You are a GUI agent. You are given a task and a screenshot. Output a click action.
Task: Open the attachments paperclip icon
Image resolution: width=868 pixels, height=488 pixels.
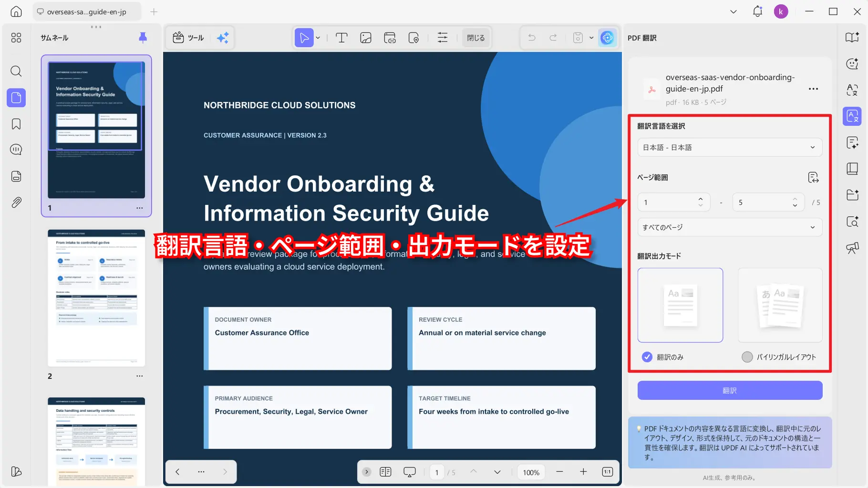point(16,203)
